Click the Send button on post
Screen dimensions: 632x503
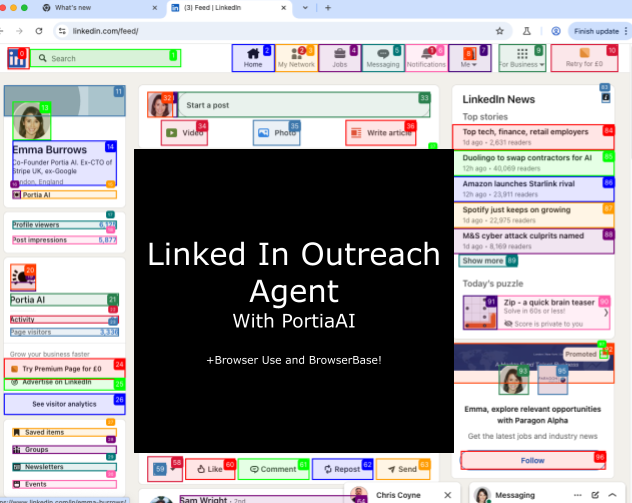point(403,469)
